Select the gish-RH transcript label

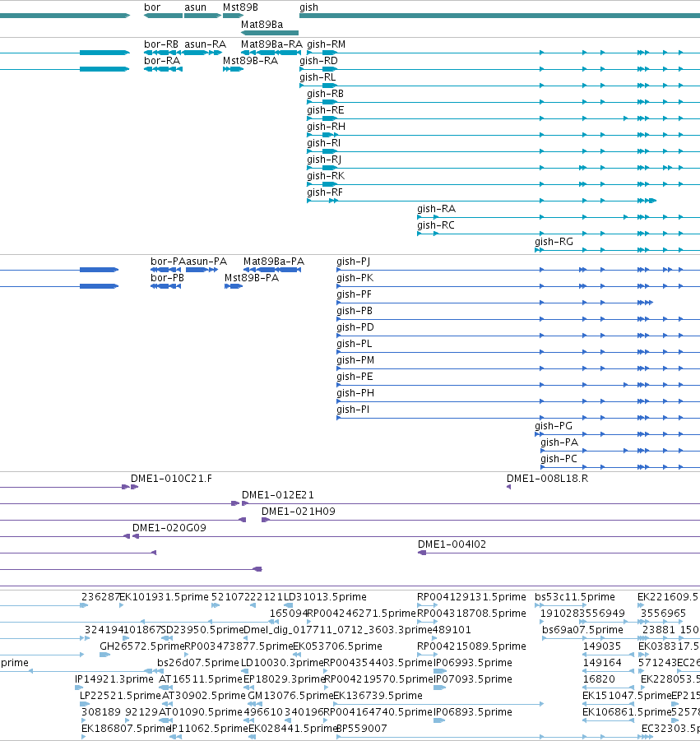tap(326, 127)
